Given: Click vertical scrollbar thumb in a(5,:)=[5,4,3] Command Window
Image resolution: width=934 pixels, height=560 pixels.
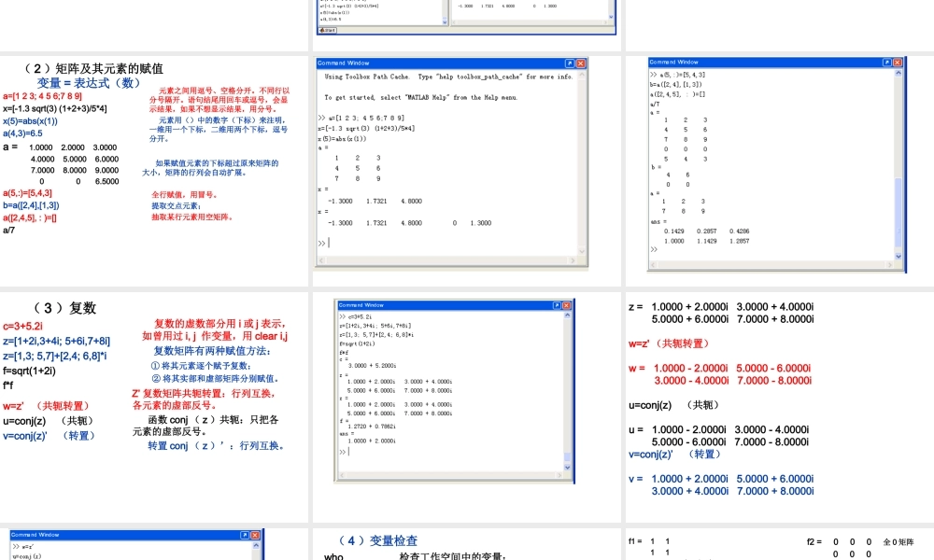Looking at the screenshot, I should coord(899,212).
